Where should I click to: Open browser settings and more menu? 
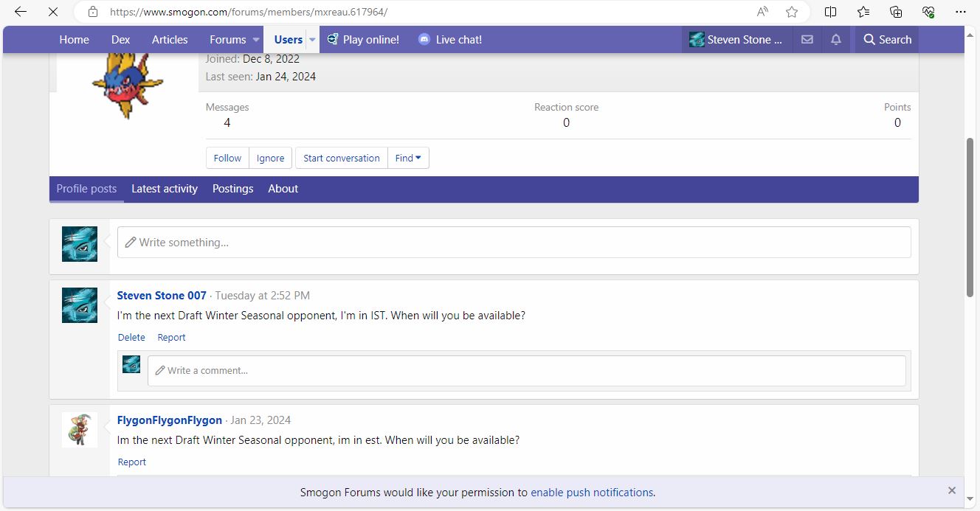coord(960,12)
